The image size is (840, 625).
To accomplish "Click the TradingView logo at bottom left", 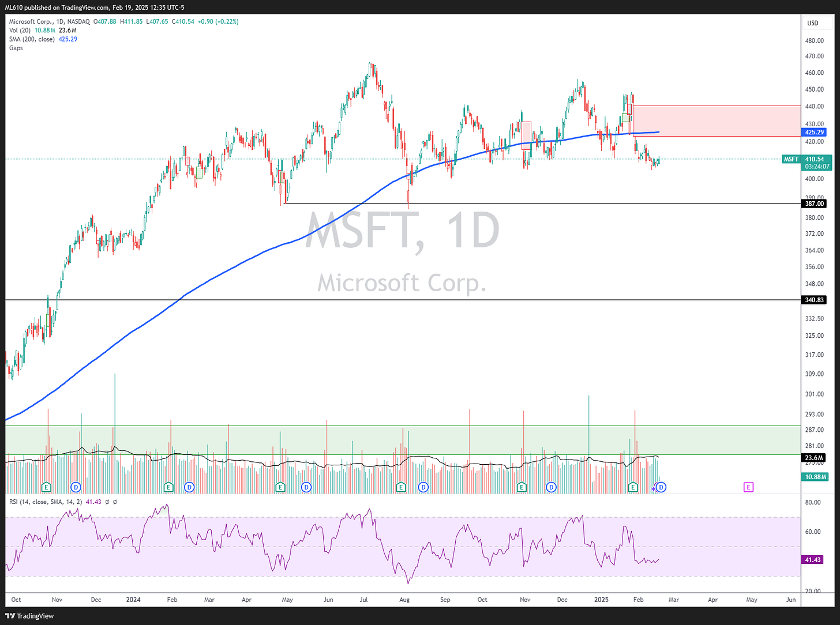I will click(30, 616).
